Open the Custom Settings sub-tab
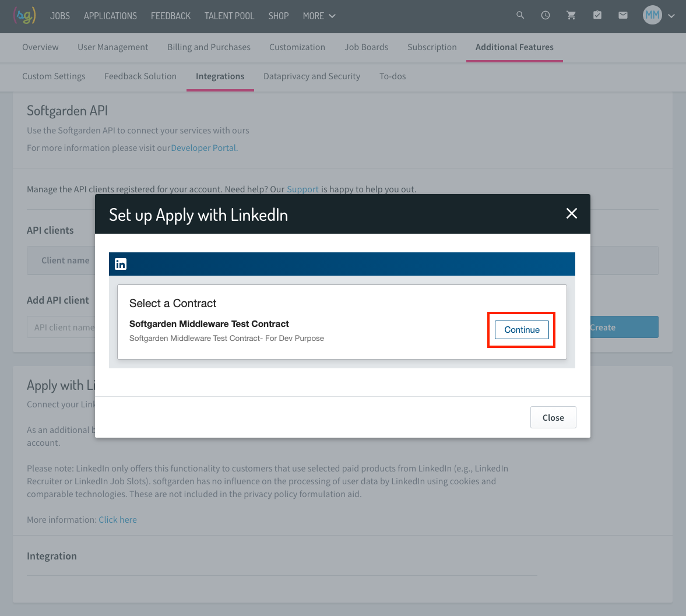 click(54, 76)
